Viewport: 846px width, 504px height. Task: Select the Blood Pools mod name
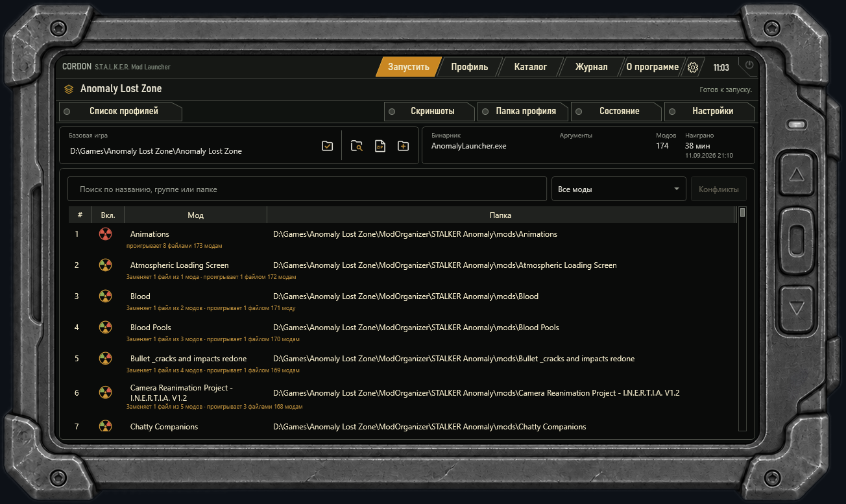(151, 328)
